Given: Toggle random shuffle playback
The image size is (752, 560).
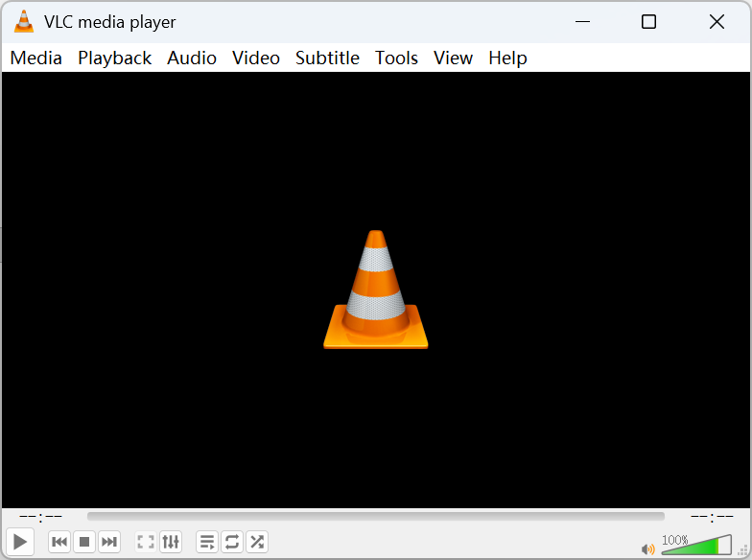Looking at the screenshot, I should point(257,543).
